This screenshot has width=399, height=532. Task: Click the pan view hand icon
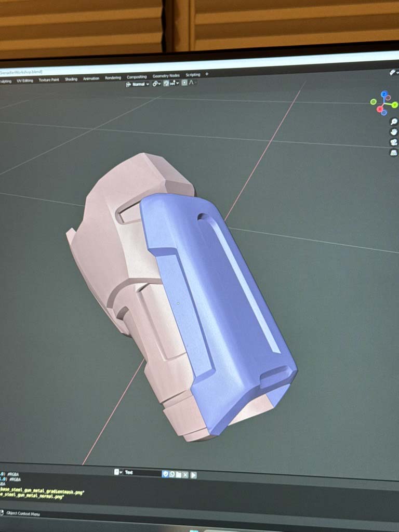[394, 132]
